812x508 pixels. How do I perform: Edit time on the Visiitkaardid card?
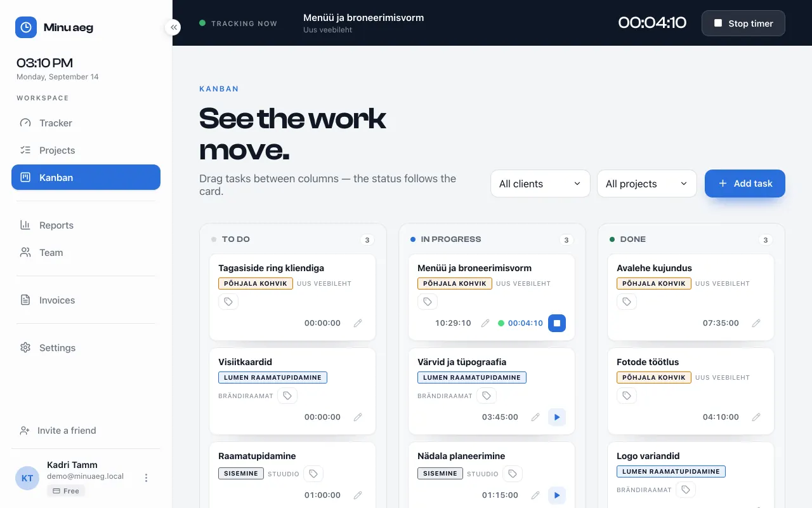(358, 417)
